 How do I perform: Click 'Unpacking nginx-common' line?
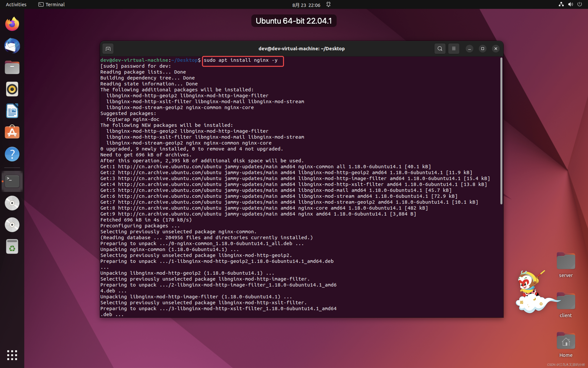click(x=170, y=250)
